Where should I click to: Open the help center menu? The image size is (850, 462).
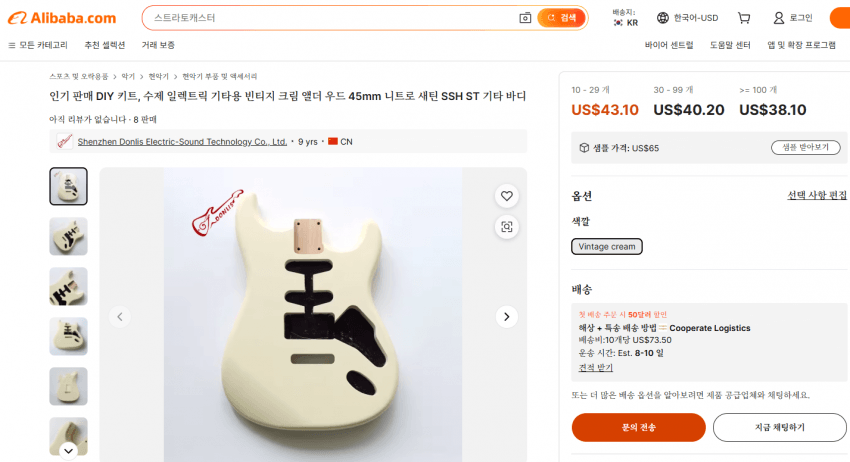coord(729,45)
